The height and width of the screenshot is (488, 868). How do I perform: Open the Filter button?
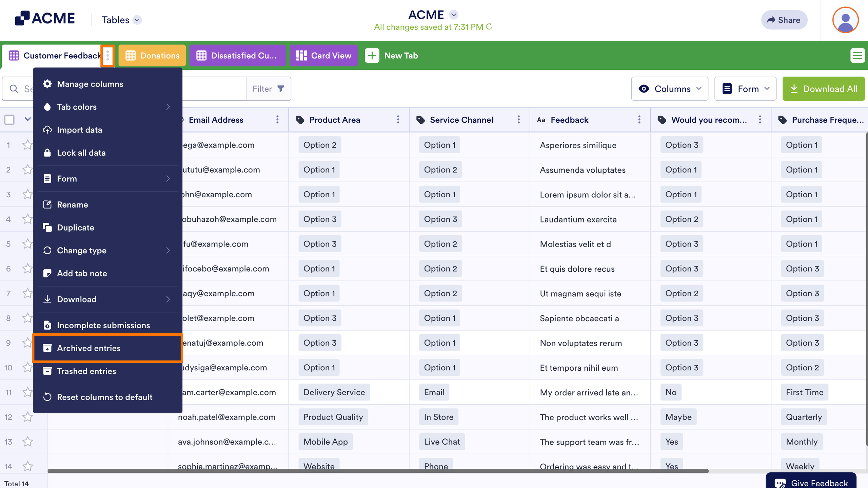(x=268, y=89)
